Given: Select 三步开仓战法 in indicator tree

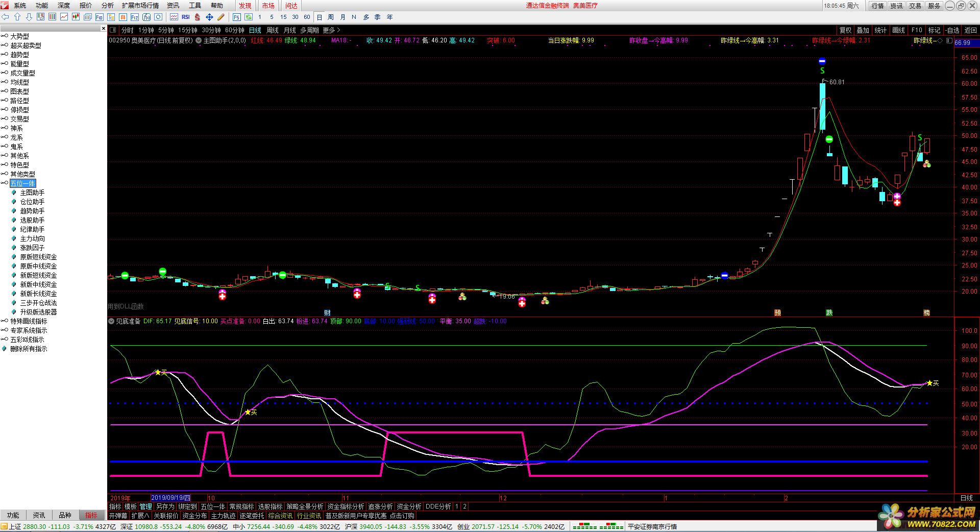Looking at the screenshot, I should pyautogui.click(x=38, y=303).
